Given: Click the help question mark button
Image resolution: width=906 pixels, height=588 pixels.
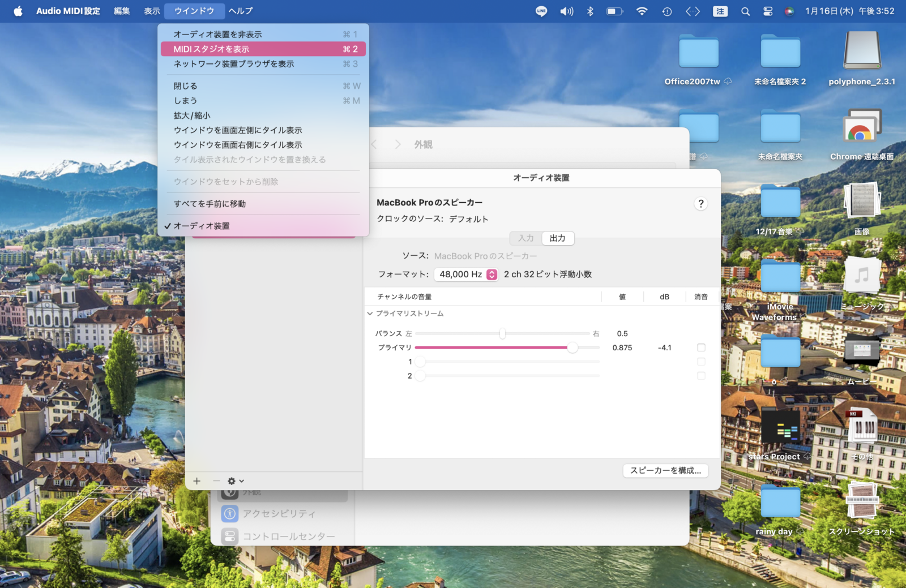Looking at the screenshot, I should point(700,204).
